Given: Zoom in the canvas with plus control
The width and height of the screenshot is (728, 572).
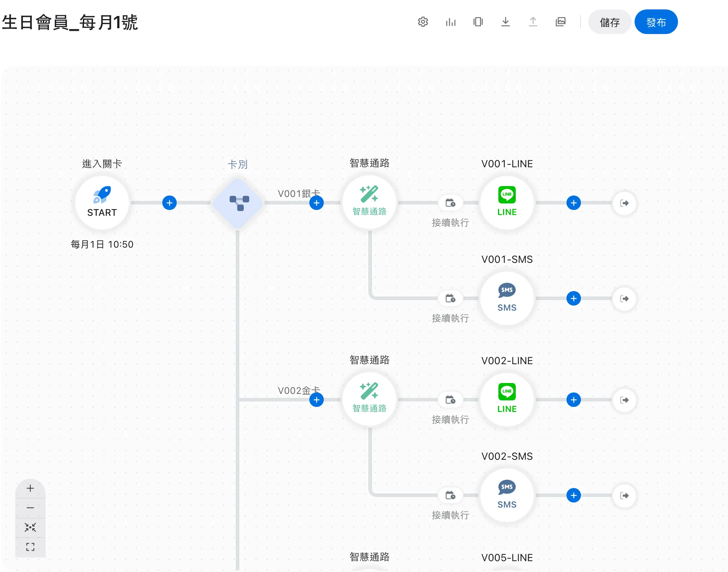Looking at the screenshot, I should coord(30,488).
